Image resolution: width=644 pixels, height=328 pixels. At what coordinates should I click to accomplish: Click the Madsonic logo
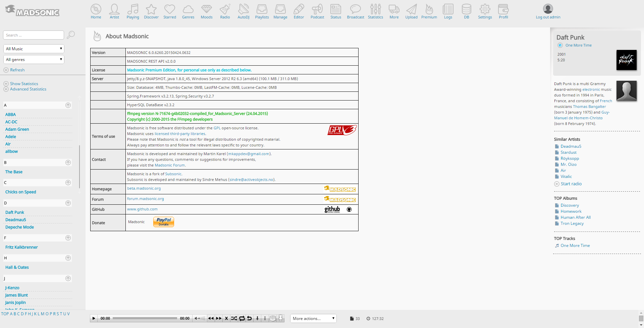click(x=33, y=11)
